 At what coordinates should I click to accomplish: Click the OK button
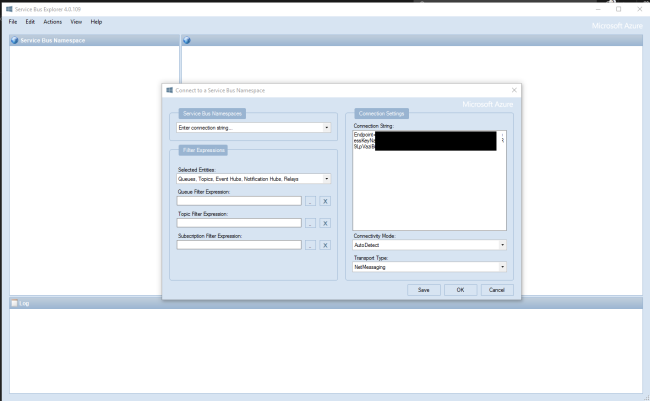[461, 290]
